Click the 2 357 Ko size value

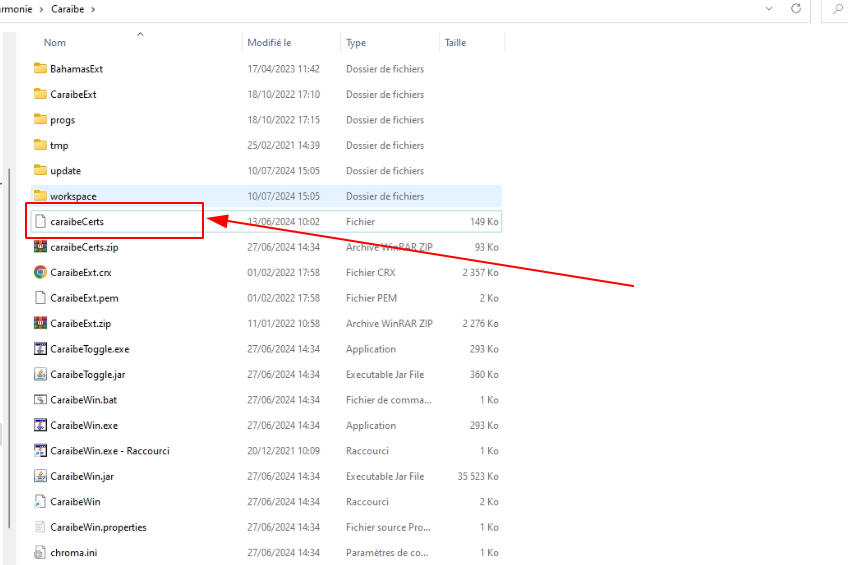(480, 272)
